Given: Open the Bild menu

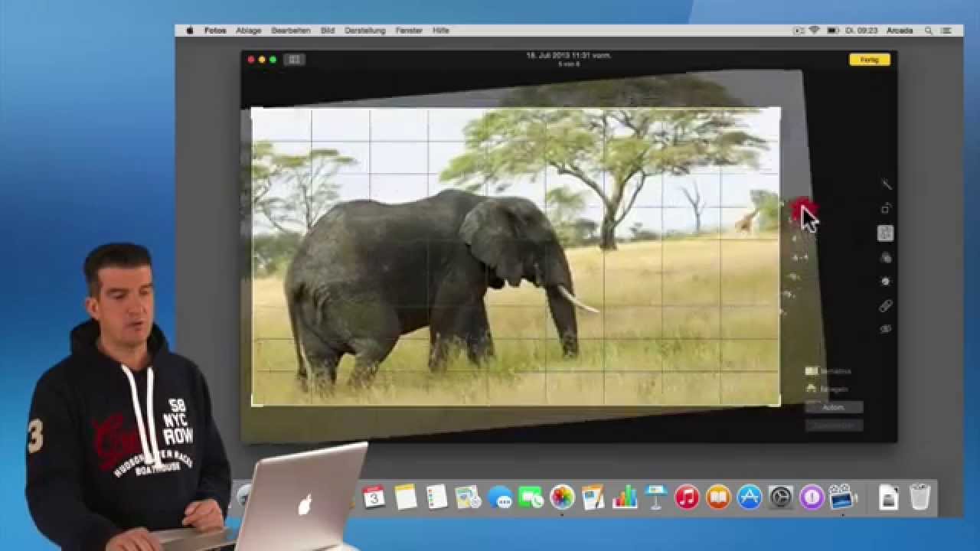Looking at the screenshot, I should (328, 31).
